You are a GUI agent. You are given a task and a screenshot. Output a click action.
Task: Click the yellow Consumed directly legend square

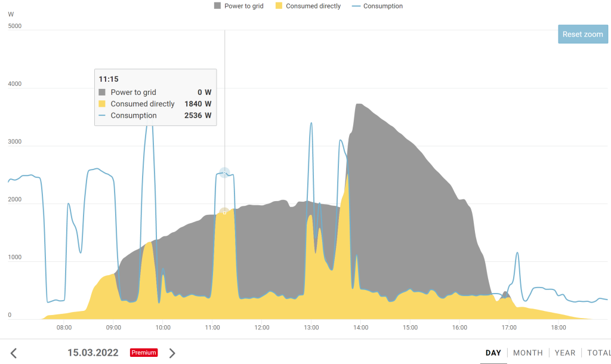(x=279, y=6)
